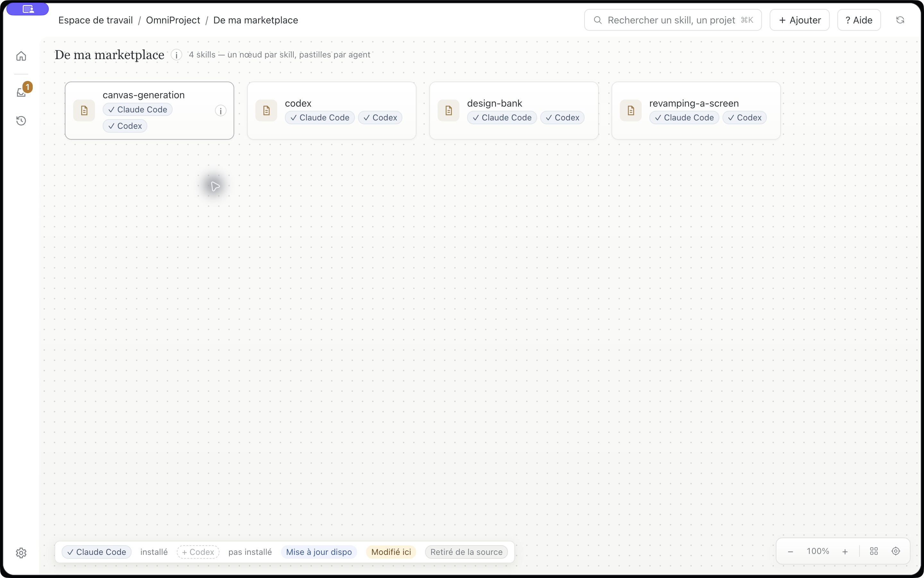This screenshot has width=924, height=578.
Task: Select the revamping-a-screen card title
Action: (694, 103)
